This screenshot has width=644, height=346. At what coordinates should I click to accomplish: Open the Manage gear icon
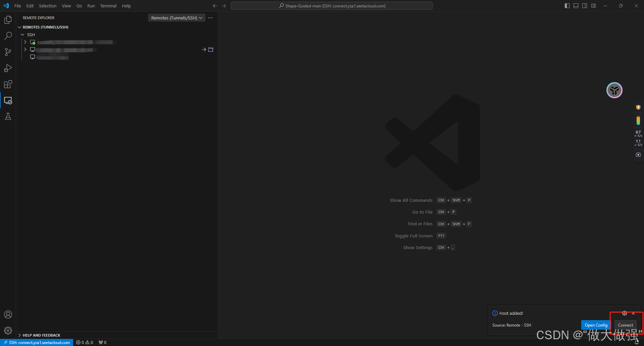(x=8, y=331)
